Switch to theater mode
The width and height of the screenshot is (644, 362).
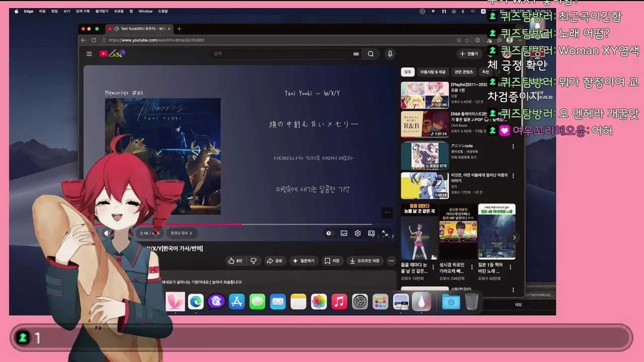pyautogui.click(x=371, y=233)
